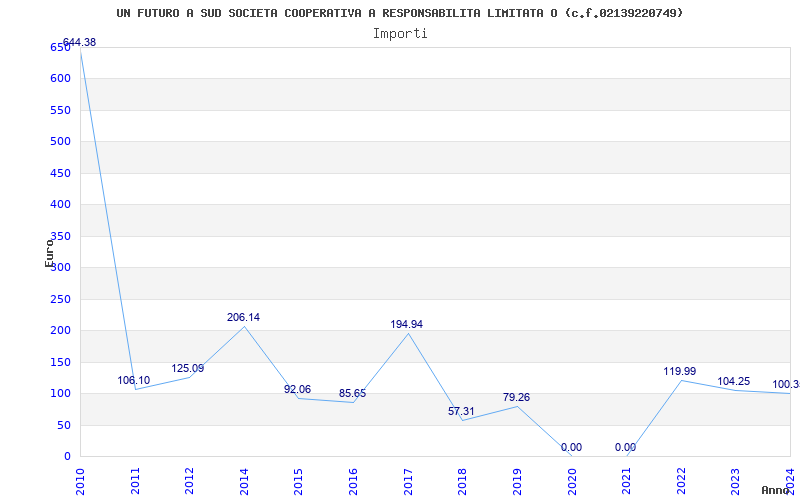Click the 0.00 label above 2020
The image size is (800, 500).
[x=571, y=447]
